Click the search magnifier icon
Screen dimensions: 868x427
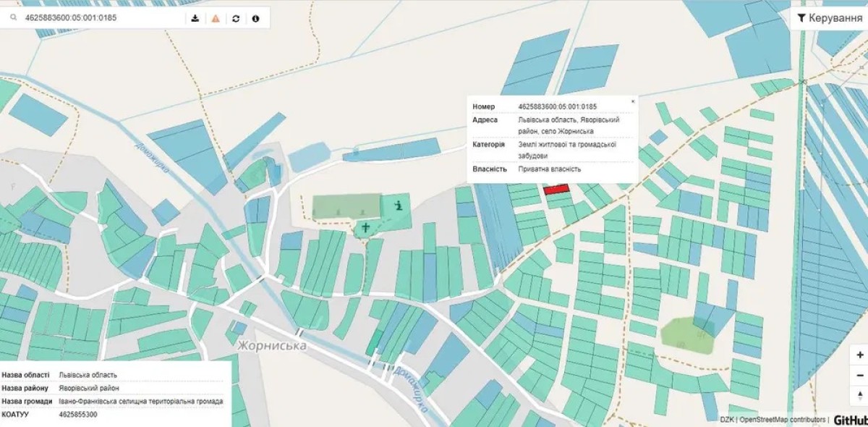(14, 18)
